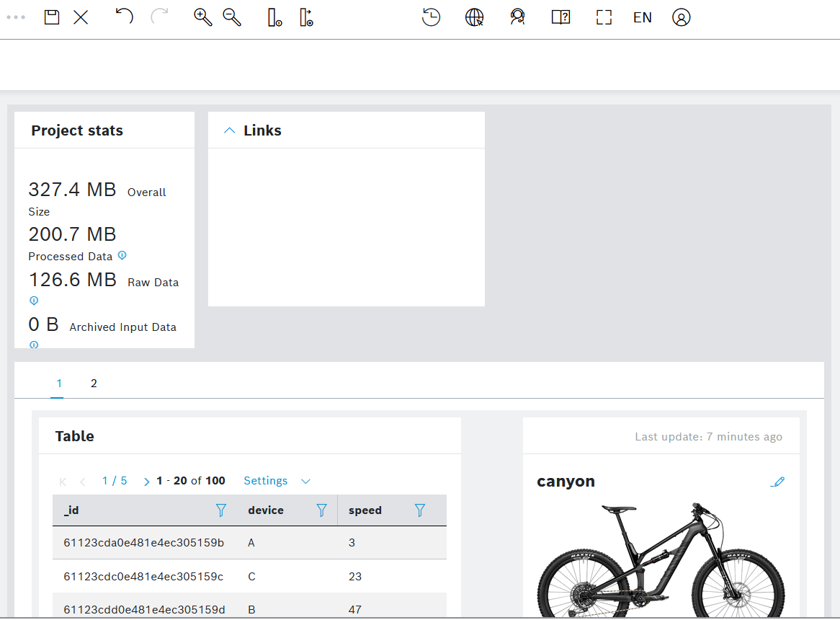Open the user profile icon

point(681,17)
